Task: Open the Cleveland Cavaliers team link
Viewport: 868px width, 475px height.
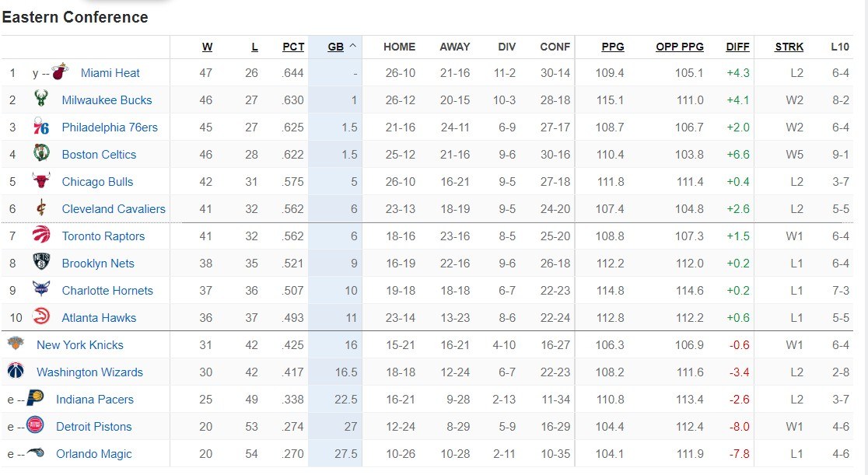Action: pyautogui.click(x=114, y=208)
